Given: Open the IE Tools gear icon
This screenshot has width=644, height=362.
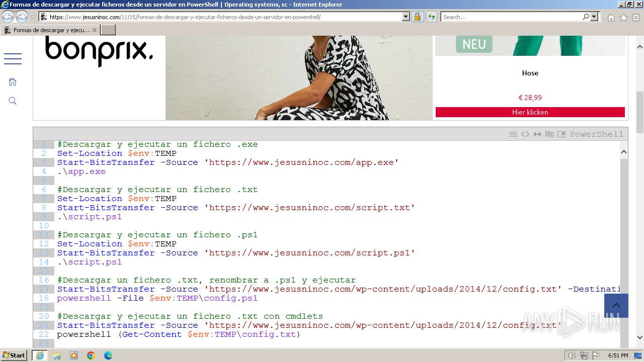Looking at the screenshot, I should [636, 18].
